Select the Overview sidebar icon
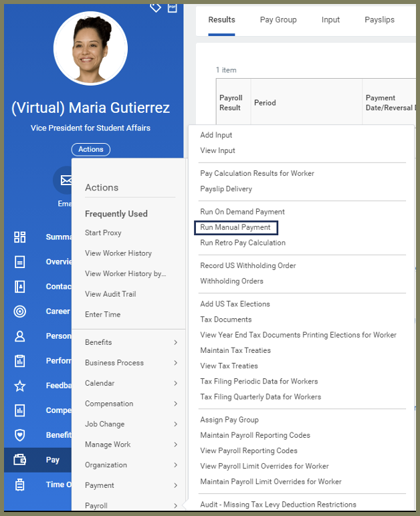This screenshot has height=516, width=420. point(20,261)
